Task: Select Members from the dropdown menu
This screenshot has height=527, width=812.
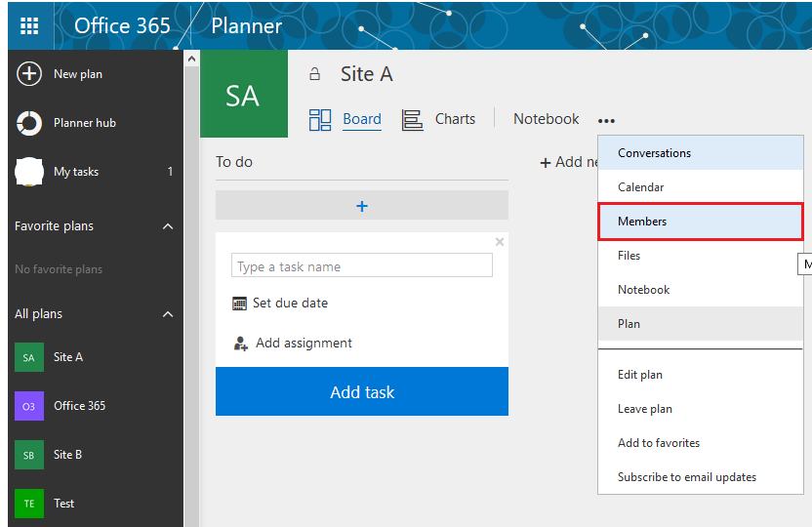Action: 701,222
